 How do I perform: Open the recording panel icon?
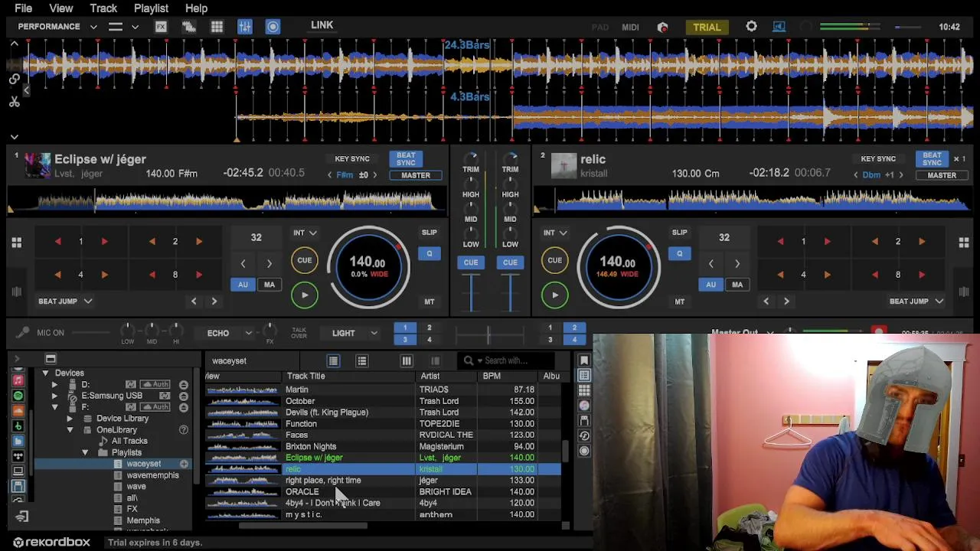(273, 27)
